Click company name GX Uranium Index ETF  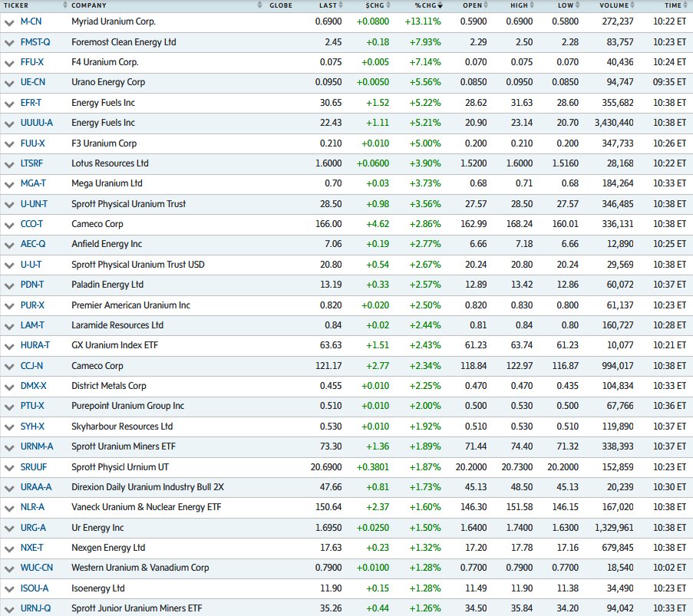pyautogui.click(x=114, y=344)
